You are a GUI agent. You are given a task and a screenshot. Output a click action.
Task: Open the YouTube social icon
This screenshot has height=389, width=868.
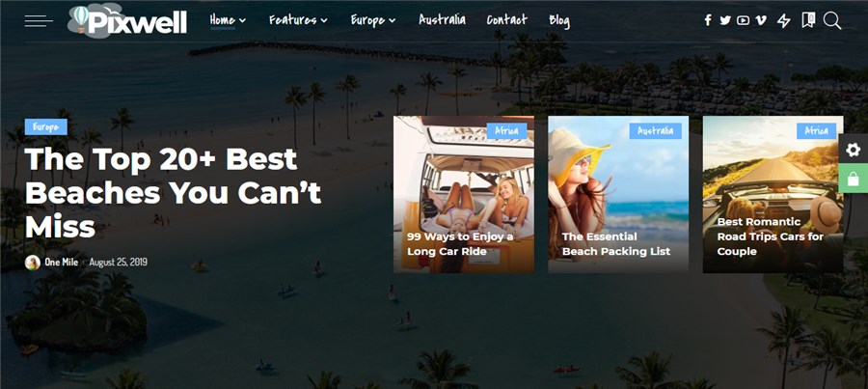744,20
